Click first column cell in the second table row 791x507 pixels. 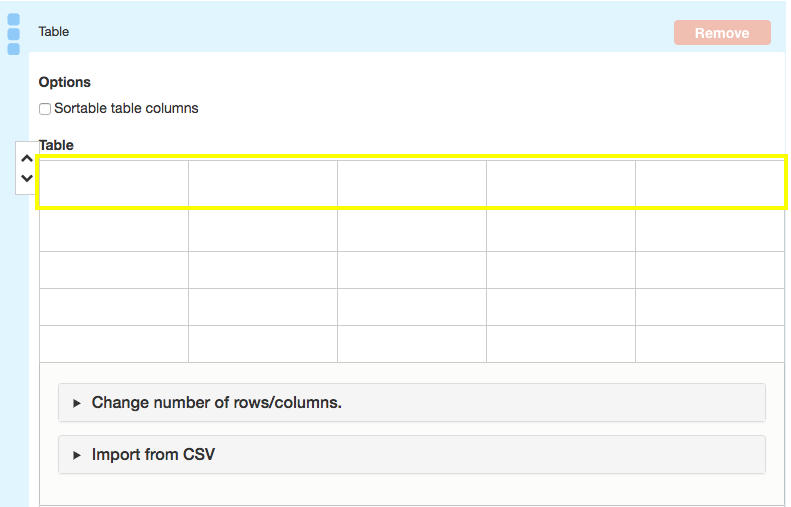coord(114,230)
